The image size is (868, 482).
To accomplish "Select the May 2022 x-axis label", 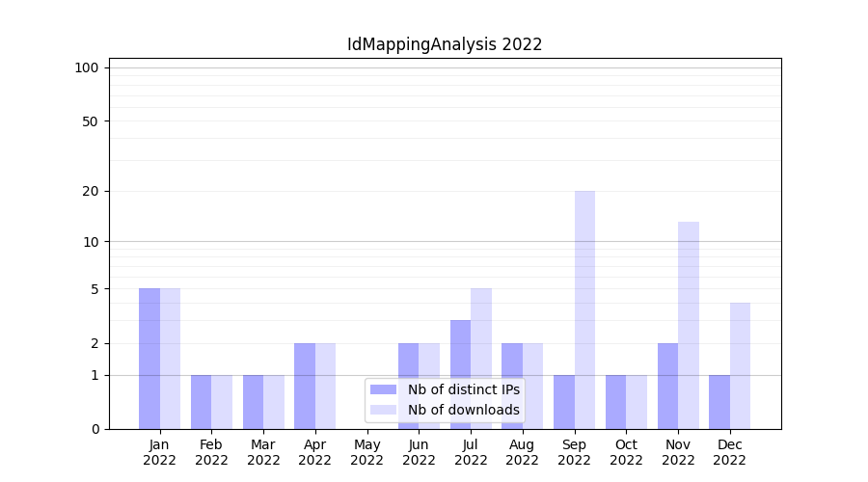I will (366, 452).
